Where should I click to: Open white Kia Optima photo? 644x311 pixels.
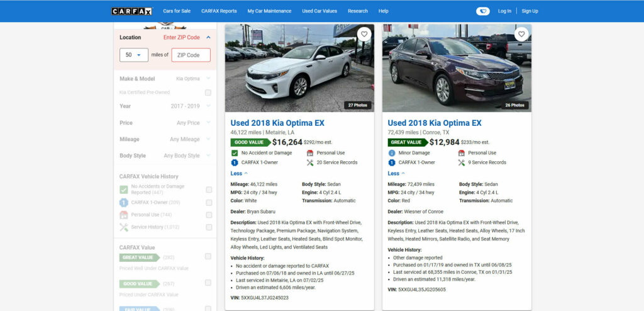click(299, 68)
